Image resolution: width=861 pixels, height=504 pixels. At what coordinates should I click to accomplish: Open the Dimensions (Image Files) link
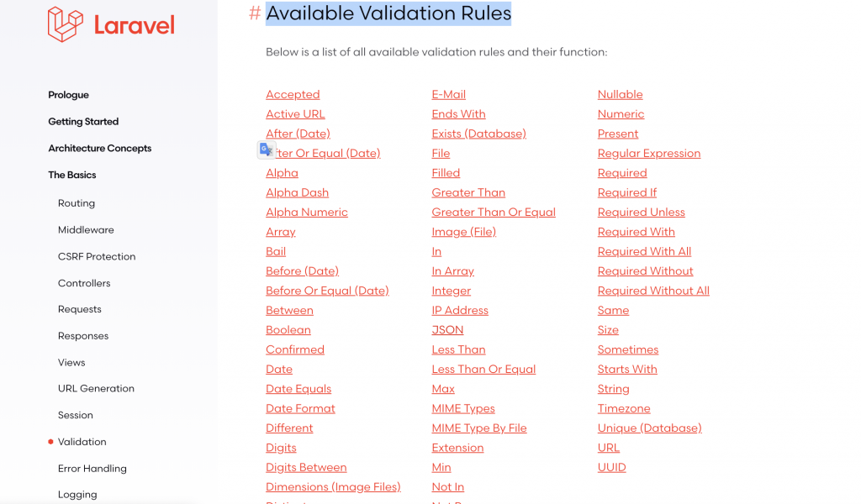click(333, 487)
